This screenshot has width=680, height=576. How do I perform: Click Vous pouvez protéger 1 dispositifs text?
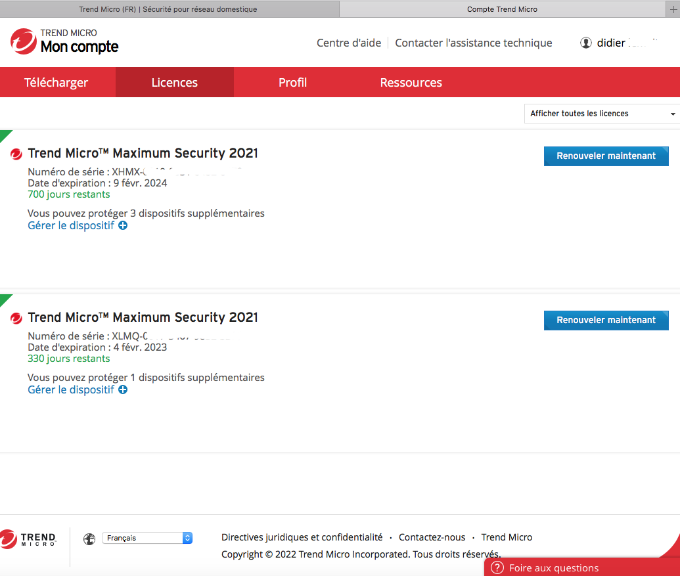[146, 378]
